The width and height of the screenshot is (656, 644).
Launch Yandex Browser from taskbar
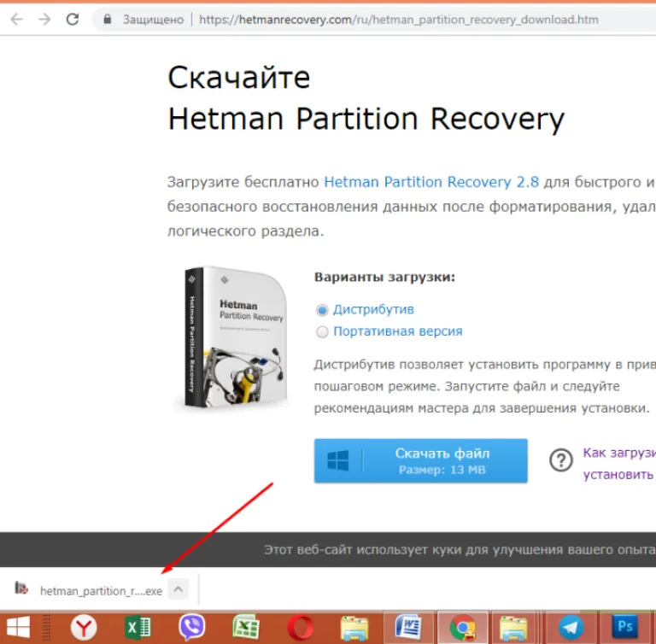84,628
